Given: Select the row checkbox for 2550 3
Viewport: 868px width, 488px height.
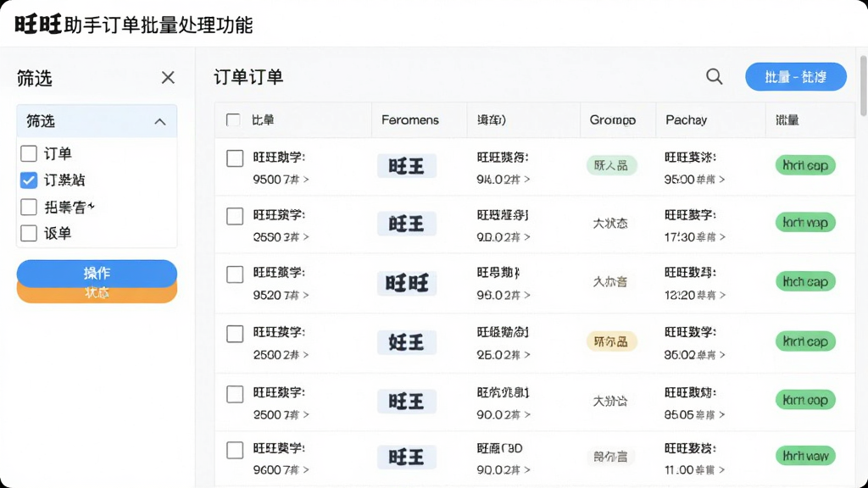Looking at the screenshot, I should click(x=235, y=216).
